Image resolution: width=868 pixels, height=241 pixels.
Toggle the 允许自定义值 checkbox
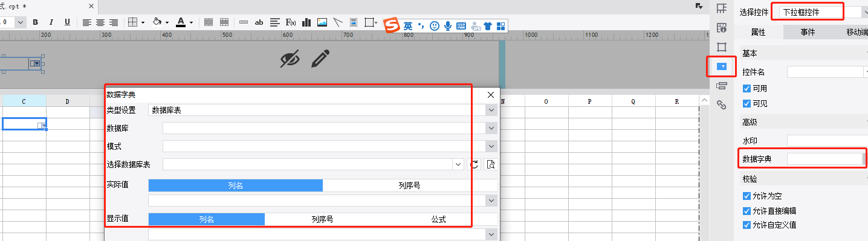pyautogui.click(x=747, y=225)
